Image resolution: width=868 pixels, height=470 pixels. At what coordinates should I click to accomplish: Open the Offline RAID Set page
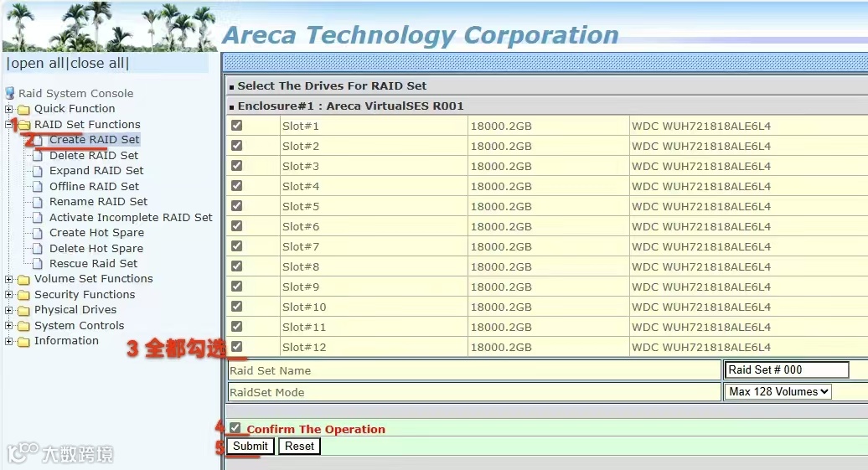click(94, 187)
